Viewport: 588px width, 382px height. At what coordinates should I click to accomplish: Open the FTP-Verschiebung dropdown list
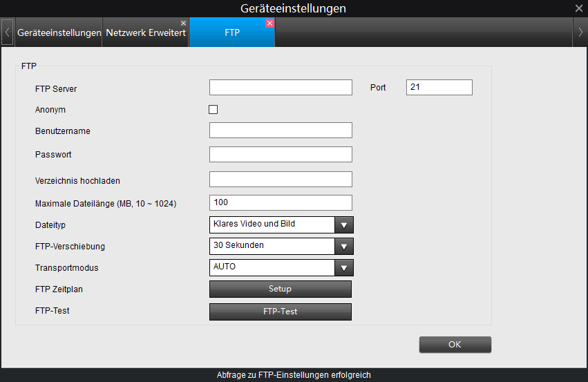(343, 246)
